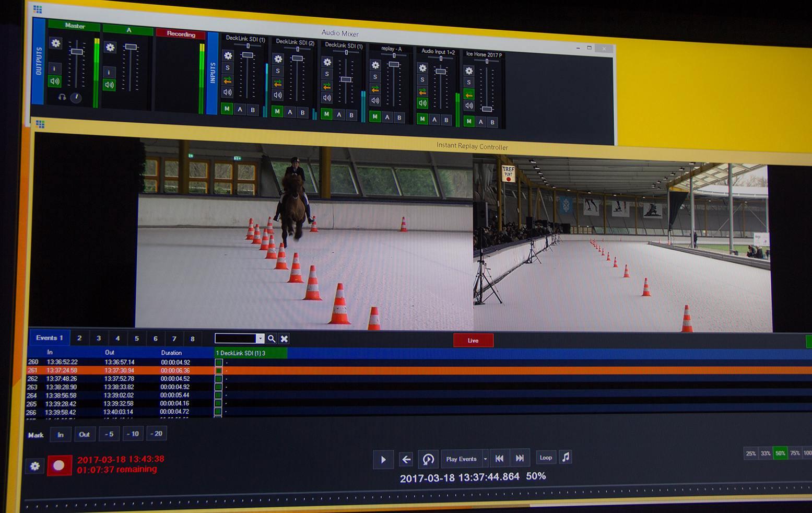Click the circular replay jump icon

[x=428, y=459]
